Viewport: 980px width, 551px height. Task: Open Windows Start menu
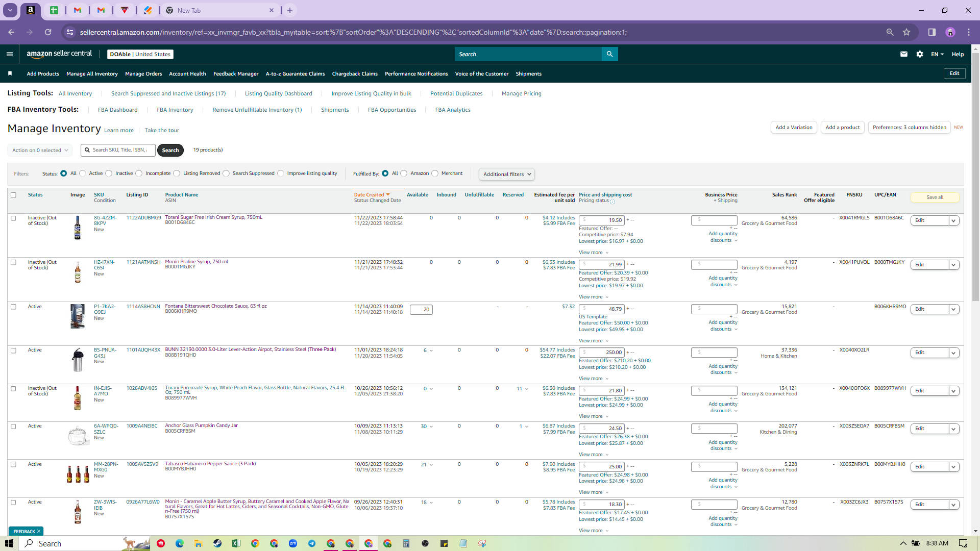tap(9, 543)
